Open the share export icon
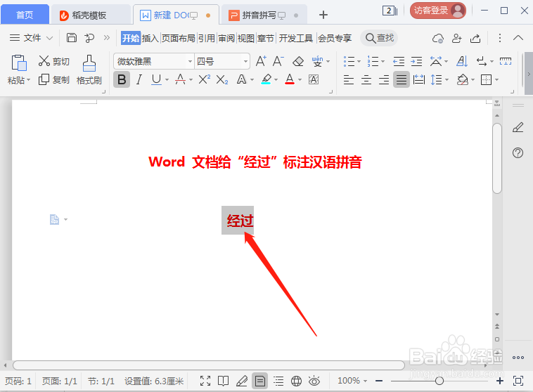The width and height of the screenshot is (533, 392). point(475,38)
